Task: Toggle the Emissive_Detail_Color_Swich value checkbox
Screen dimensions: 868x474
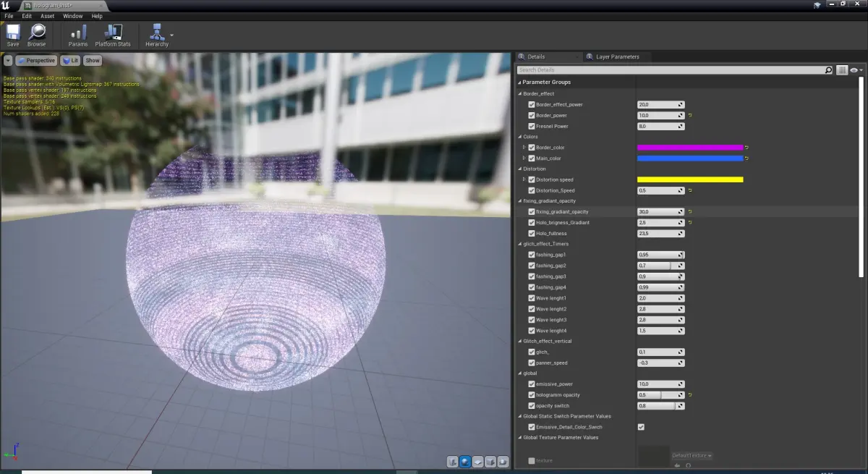Action: 641,427
